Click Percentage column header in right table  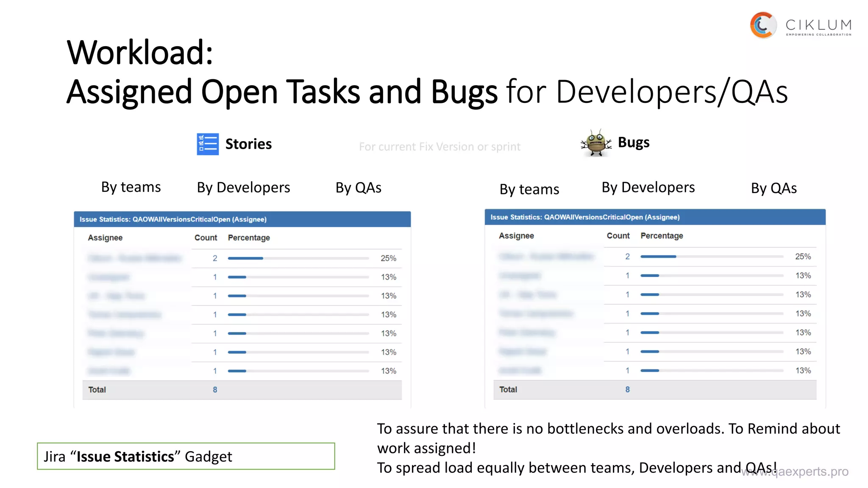pyautogui.click(x=662, y=236)
